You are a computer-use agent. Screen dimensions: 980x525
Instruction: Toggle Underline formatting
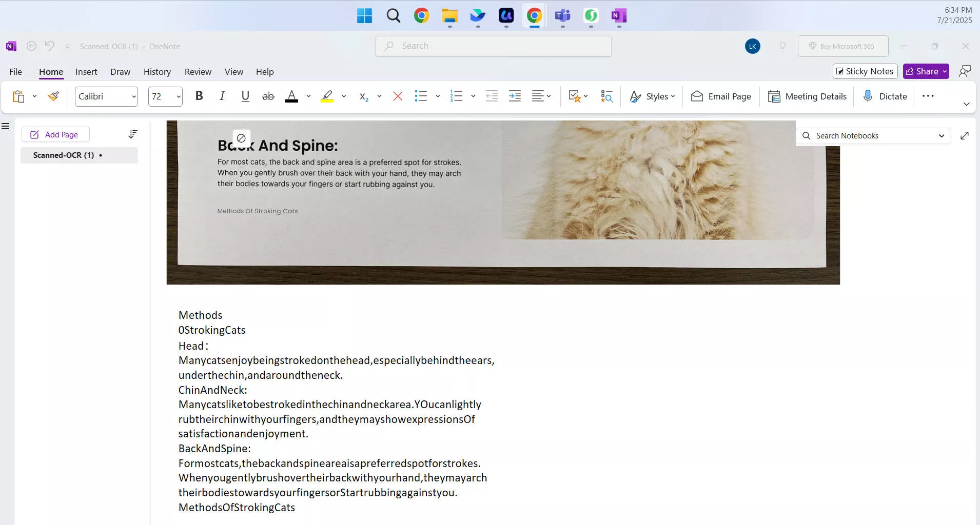tap(245, 96)
